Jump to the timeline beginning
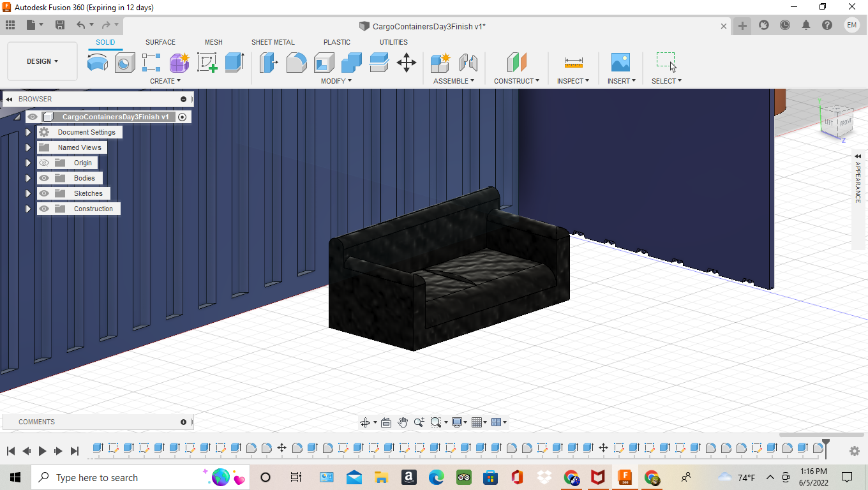This screenshot has height=490, width=868. [x=11, y=451]
